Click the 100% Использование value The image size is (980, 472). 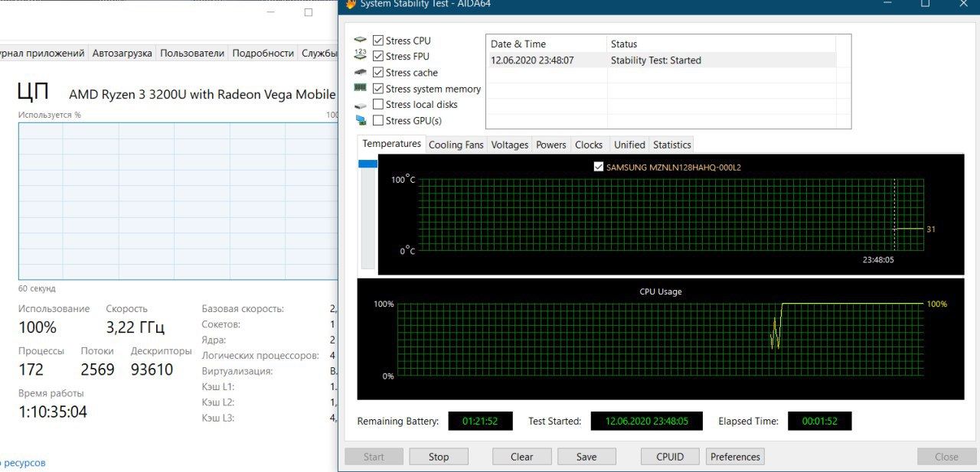38,327
